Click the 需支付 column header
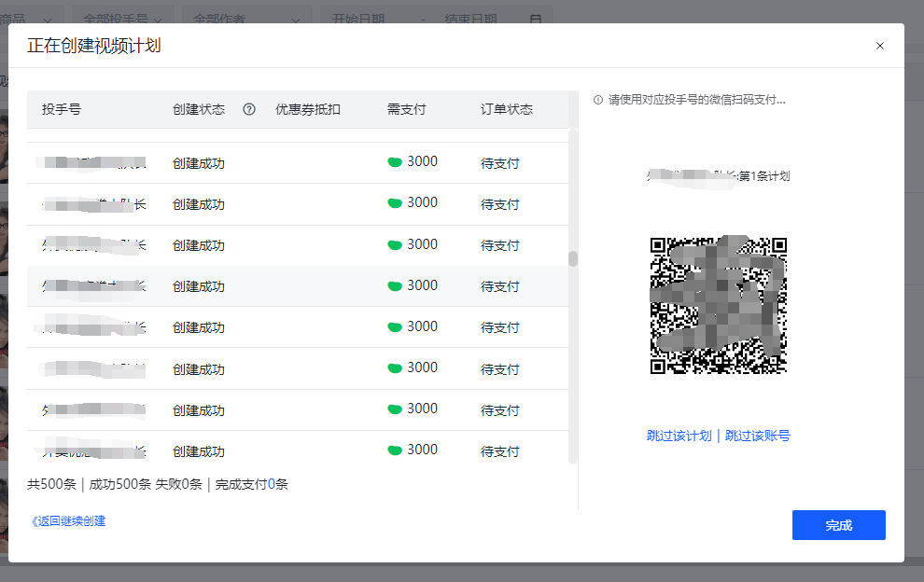 click(406, 109)
